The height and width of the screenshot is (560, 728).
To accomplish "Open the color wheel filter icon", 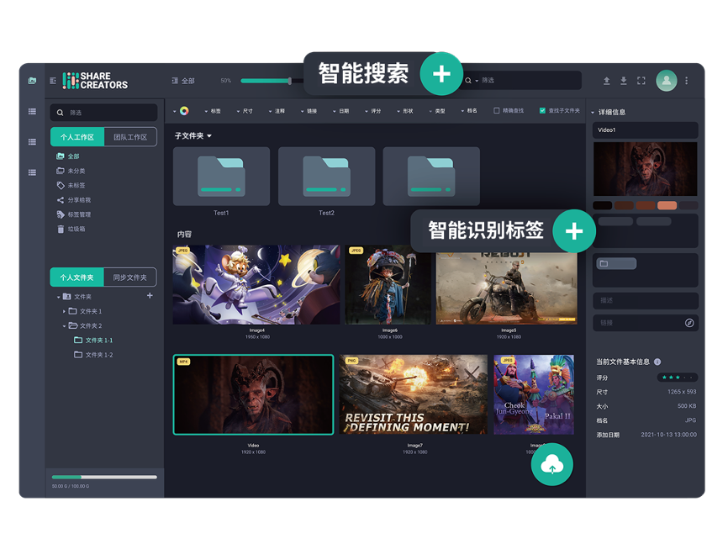I will coord(183,110).
